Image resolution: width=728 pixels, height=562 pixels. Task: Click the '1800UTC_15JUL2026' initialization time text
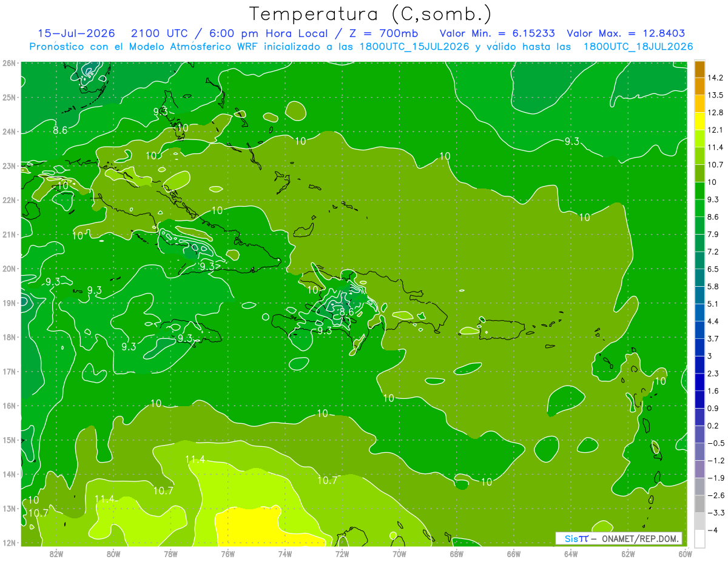click(414, 47)
